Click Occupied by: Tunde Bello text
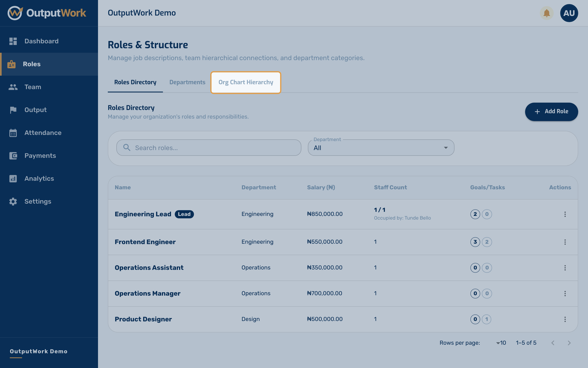This screenshot has width=588, height=368. click(x=402, y=218)
